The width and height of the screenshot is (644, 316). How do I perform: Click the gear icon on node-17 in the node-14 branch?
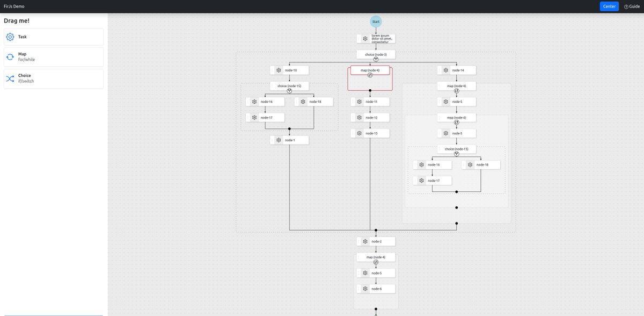422,181
